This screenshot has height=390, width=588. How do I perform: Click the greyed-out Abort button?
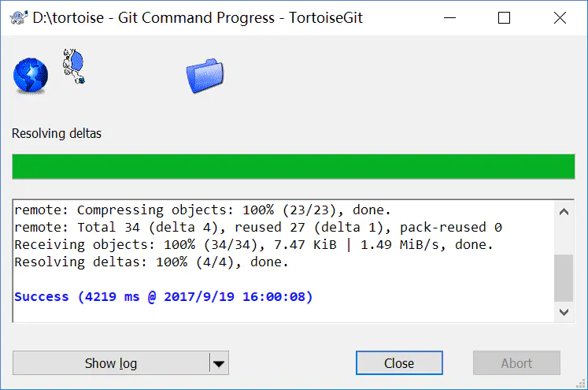(x=516, y=363)
